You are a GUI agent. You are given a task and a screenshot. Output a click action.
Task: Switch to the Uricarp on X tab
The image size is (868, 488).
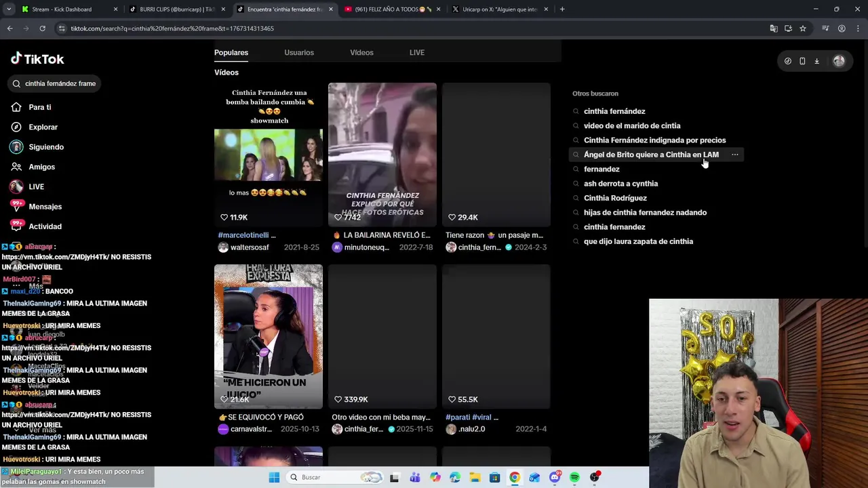tap(500, 9)
